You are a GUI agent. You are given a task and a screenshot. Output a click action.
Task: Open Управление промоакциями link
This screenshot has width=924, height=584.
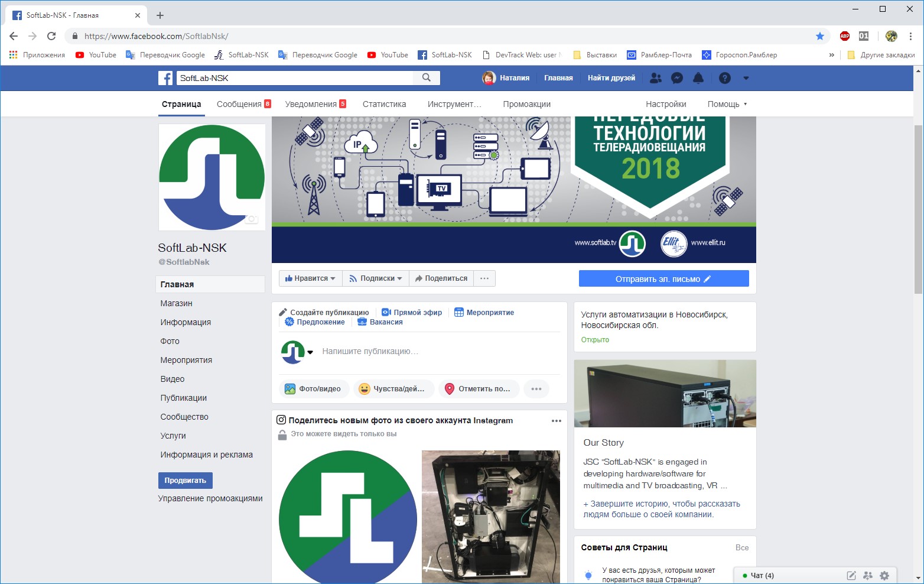click(x=210, y=498)
